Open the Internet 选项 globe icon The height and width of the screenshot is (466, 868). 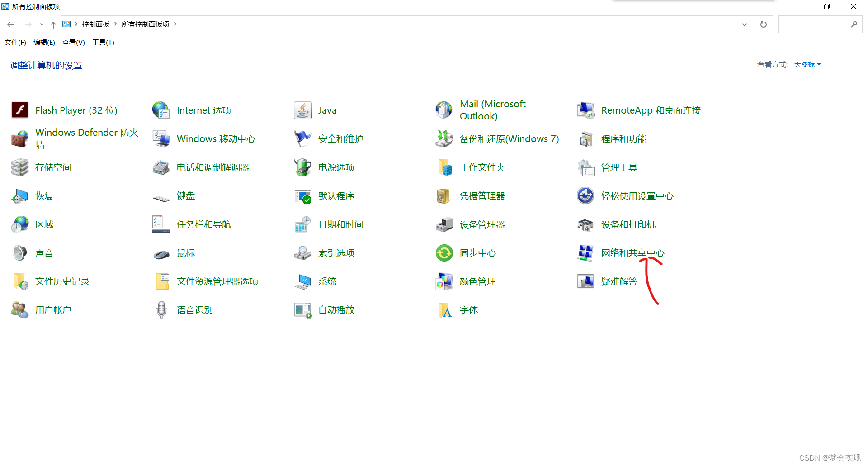tap(161, 110)
